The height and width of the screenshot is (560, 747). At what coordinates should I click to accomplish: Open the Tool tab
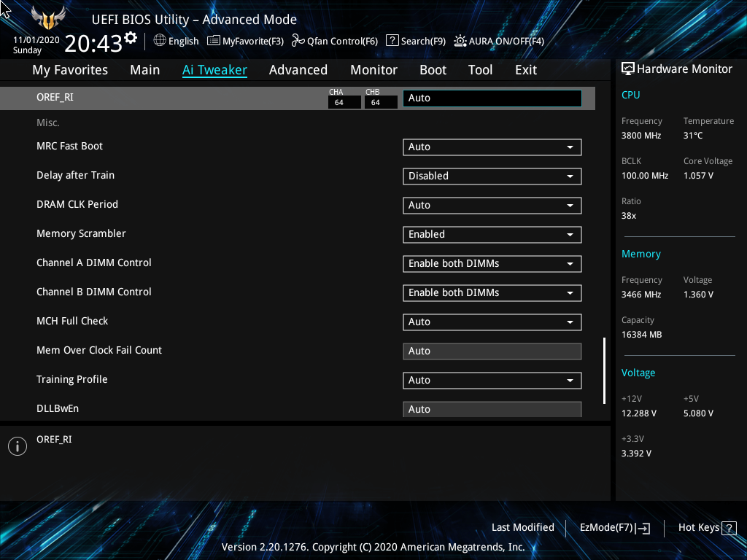click(480, 70)
